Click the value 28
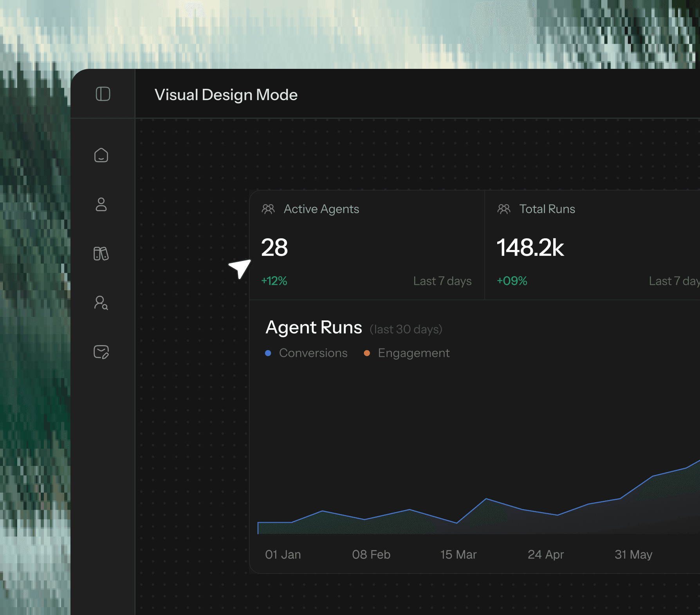This screenshot has height=615, width=700. tap(274, 247)
